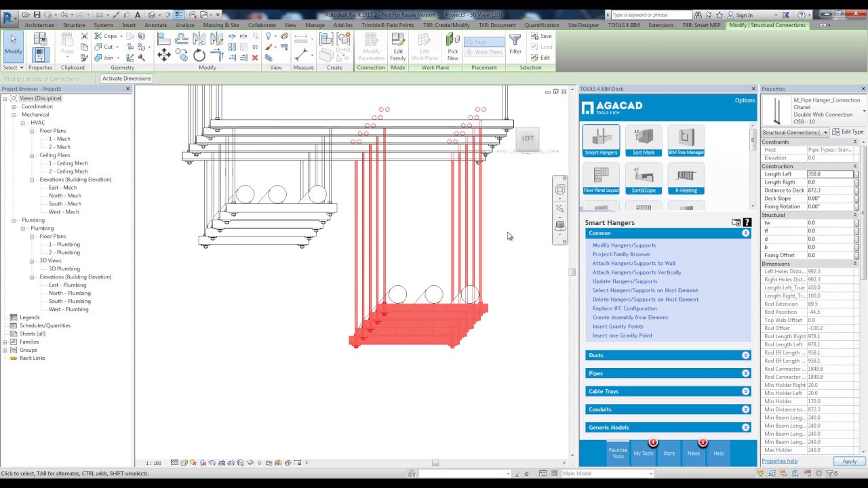Click Save selection icon

tap(540, 36)
